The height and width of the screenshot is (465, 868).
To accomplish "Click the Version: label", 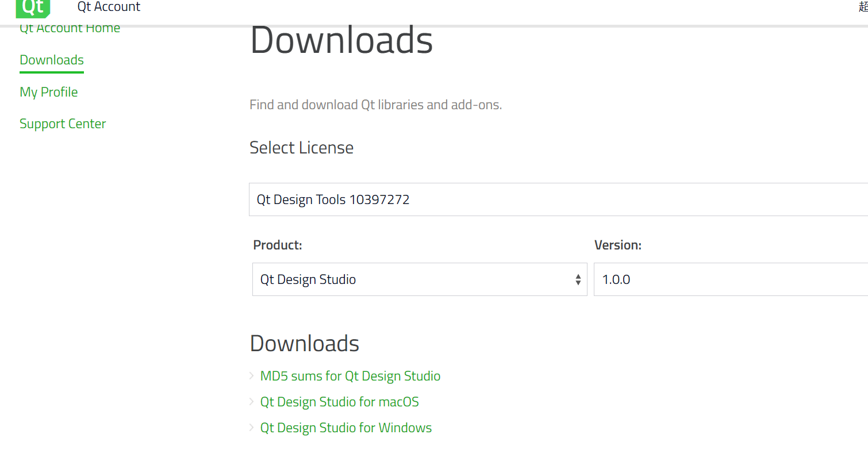I will [x=617, y=245].
